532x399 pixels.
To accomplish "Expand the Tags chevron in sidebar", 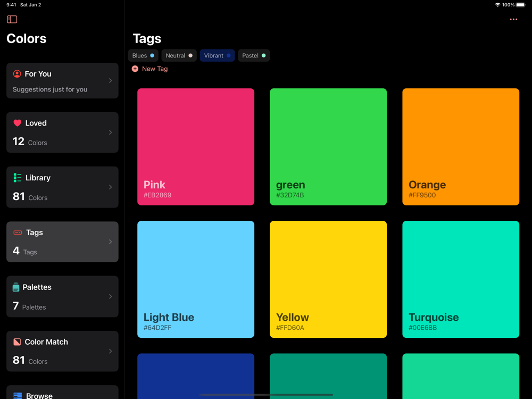I will (x=110, y=242).
